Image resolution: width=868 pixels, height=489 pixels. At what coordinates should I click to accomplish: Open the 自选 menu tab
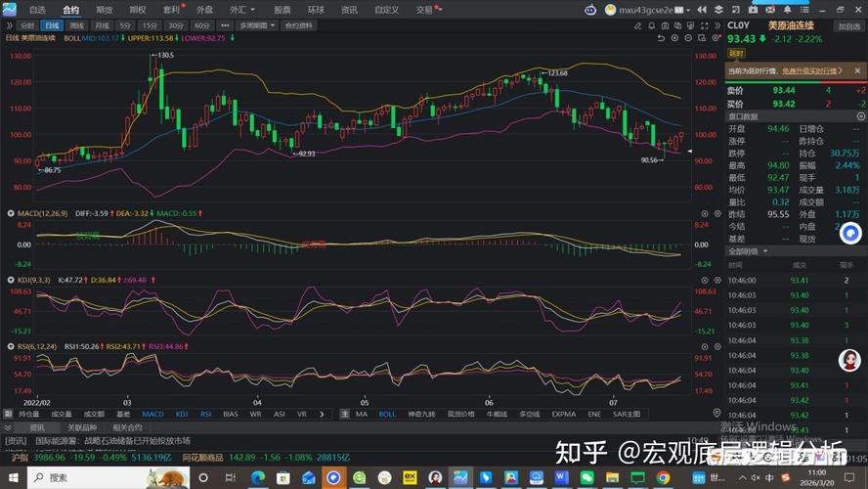point(37,10)
